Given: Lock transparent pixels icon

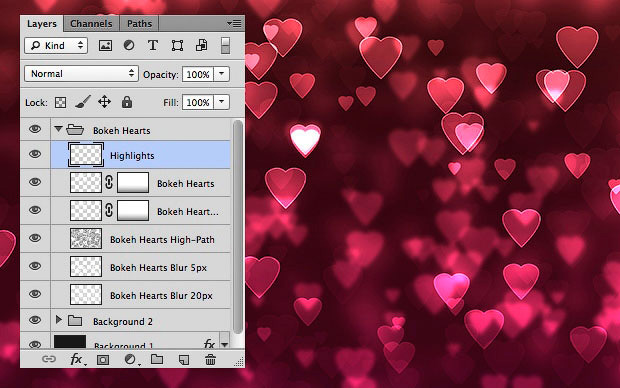Looking at the screenshot, I should coord(60,102).
